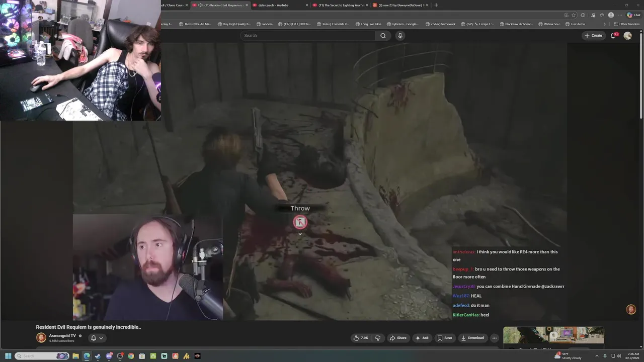644x362 pixels.
Task: Save the video to a playlist
Action: point(445,338)
